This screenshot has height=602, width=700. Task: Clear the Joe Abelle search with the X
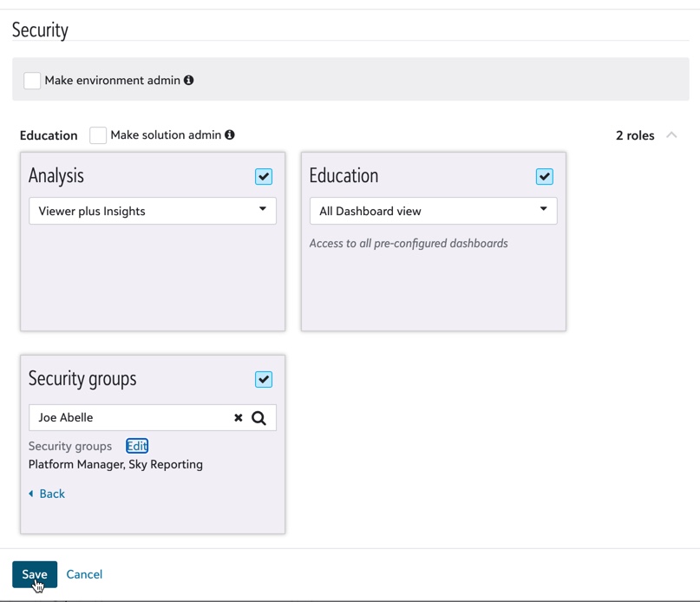tap(238, 417)
